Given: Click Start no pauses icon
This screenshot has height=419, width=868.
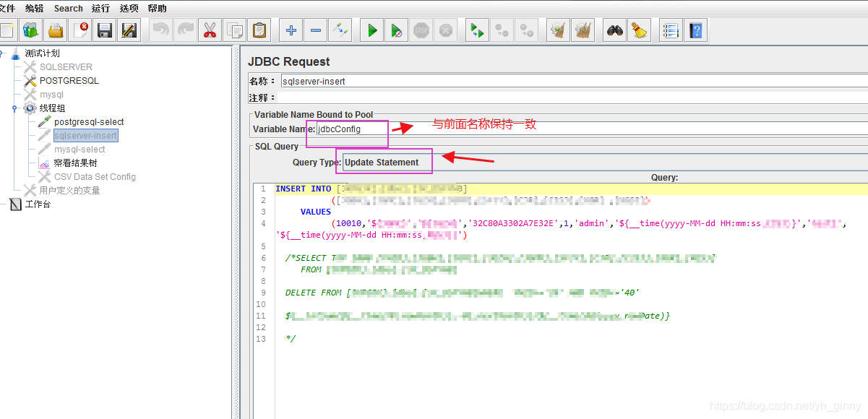Looking at the screenshot, I should tap(397, 30).
